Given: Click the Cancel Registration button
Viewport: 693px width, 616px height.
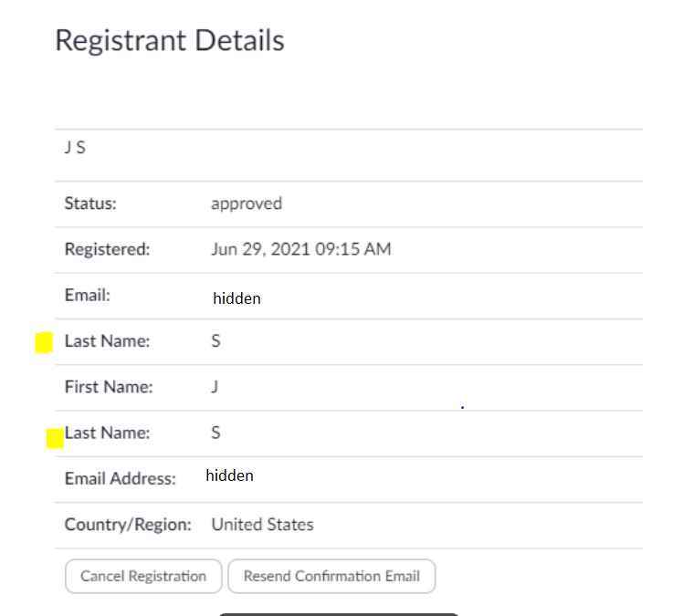Looking at the screenshot, I should (143, 576).
